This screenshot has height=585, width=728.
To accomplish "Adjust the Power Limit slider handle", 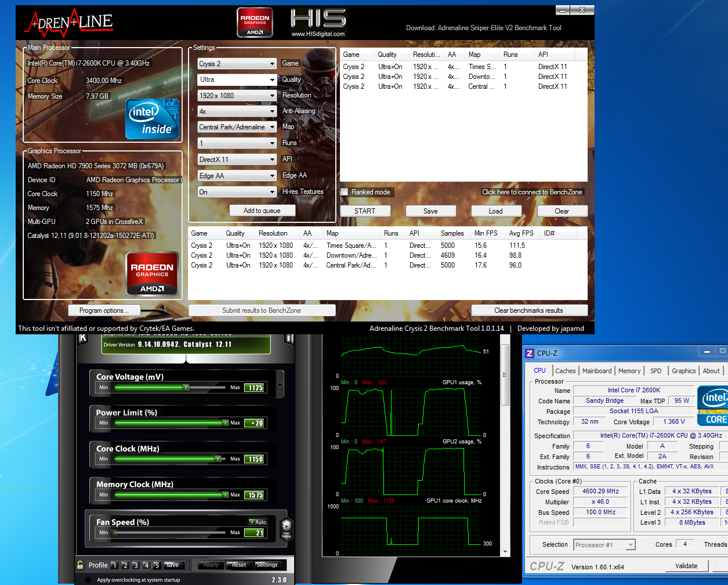I will tap(225, 423).
